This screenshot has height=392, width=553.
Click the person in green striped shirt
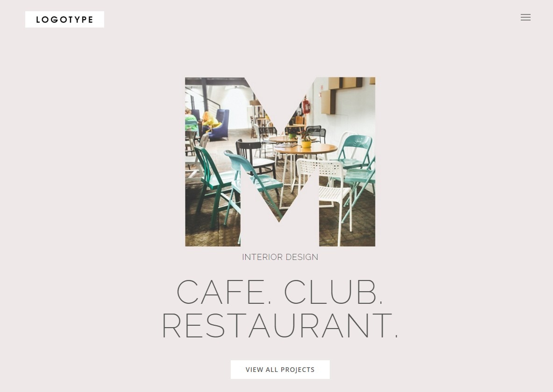[x=191, y=121]
